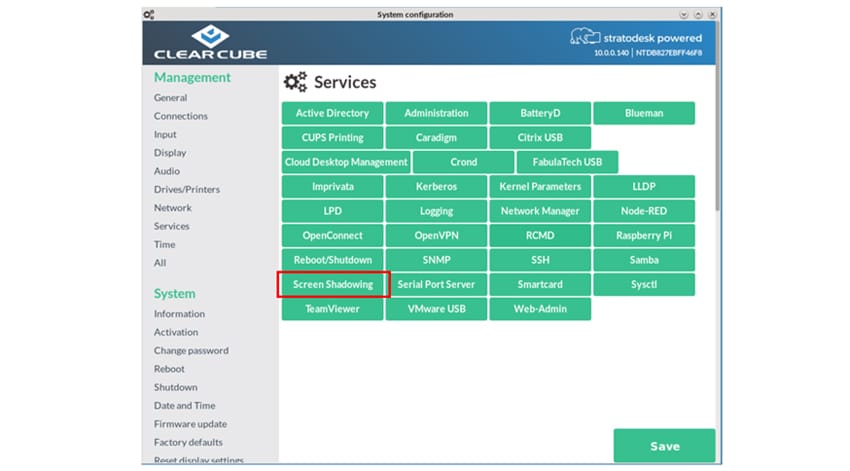Select Services in the sidebar

click(171, 226)
